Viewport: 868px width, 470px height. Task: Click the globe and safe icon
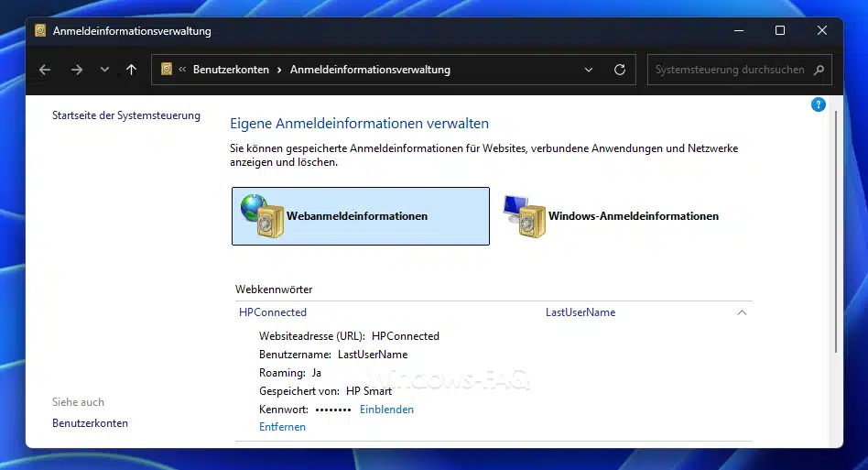point(262,216)
